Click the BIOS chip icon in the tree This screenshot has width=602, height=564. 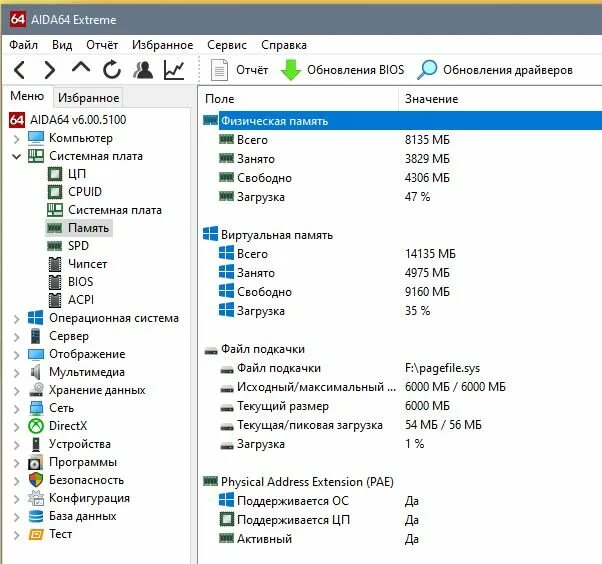pos(55,282)
